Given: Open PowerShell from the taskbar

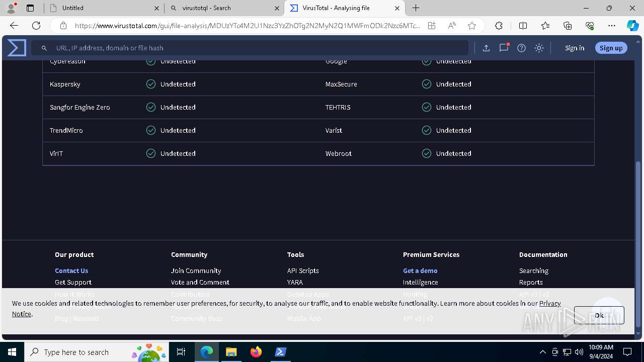Looking at the screenshot, I should [281, 352].
